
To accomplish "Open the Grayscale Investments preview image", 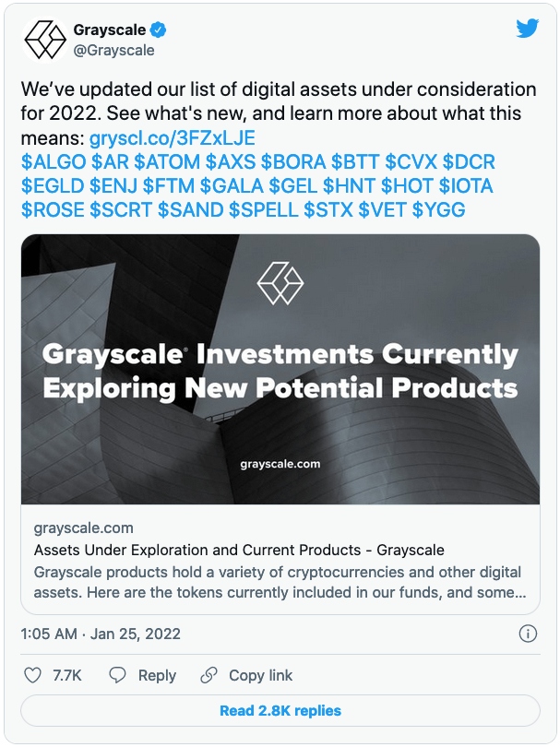I will click(x=280, y=369).
